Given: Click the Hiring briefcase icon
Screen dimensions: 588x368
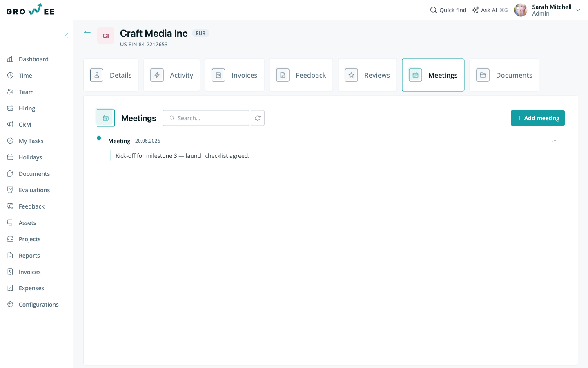Looking at the screenshot, I should coord(10,108).
